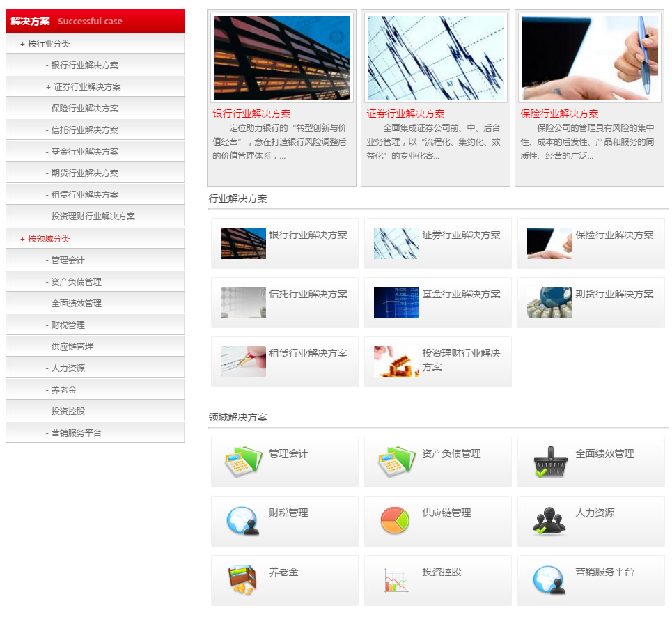Click the pie chart icon for 供应链管理
This screenshot has width=672, height=617.
[395, 520]
